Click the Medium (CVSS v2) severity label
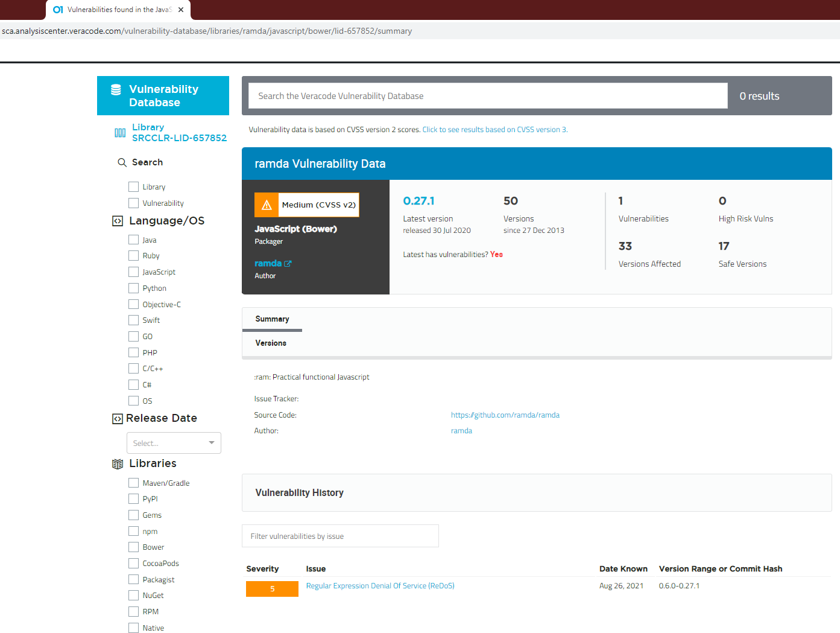Viewport: 840px width, 633px height. (x=319, y=205)
